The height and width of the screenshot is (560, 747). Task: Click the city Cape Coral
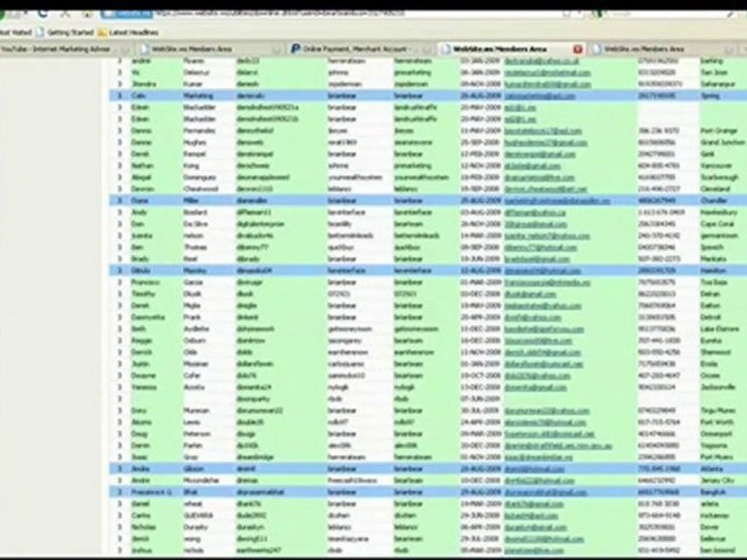[x=717, y=224]
